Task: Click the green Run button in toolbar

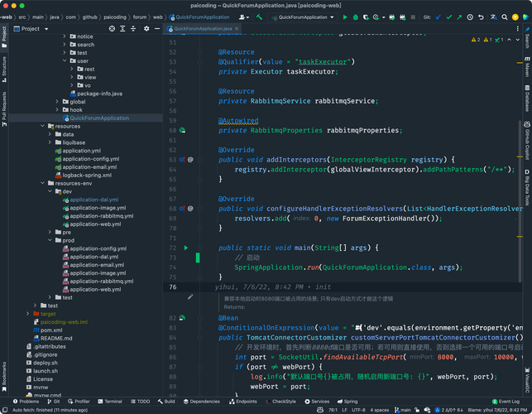Action: click(345, 17)
